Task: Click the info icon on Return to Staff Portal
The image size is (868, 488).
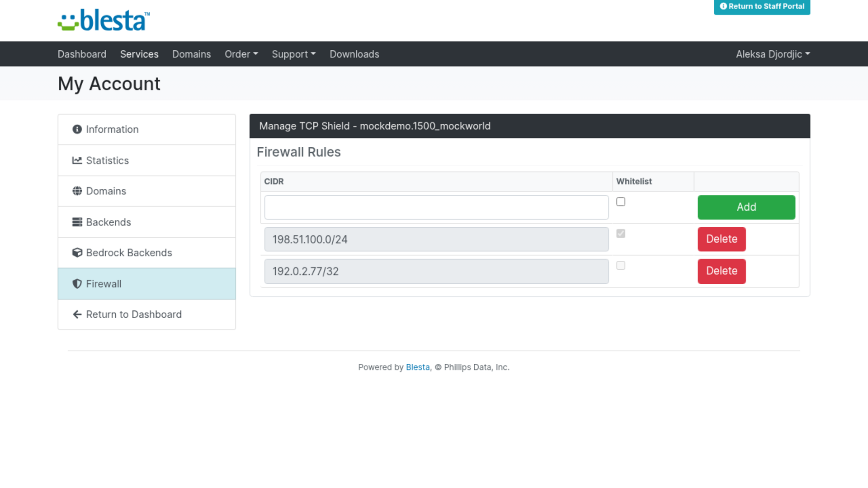Action: click(723, 6)
